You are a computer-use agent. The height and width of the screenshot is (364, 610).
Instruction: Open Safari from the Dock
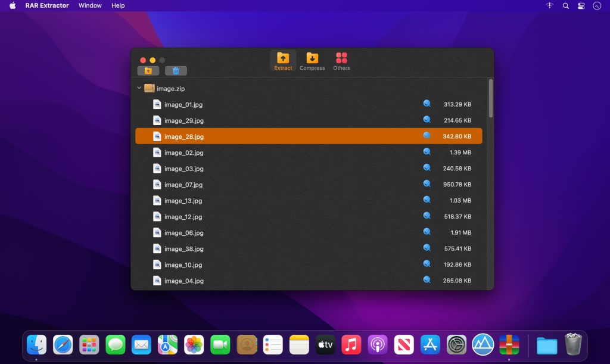pos(63,344)
